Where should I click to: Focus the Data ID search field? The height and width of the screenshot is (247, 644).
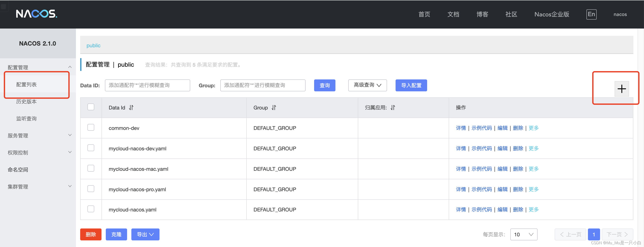148,85
